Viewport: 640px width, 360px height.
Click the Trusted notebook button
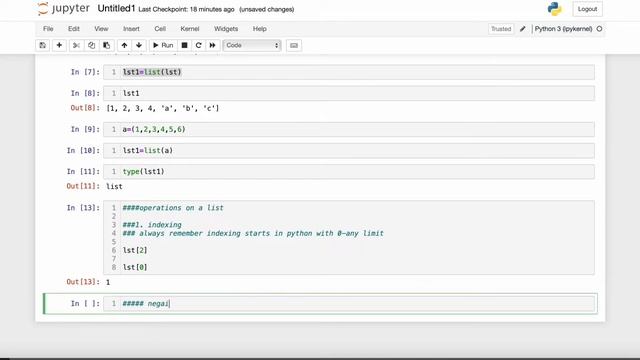coord(501,29)
